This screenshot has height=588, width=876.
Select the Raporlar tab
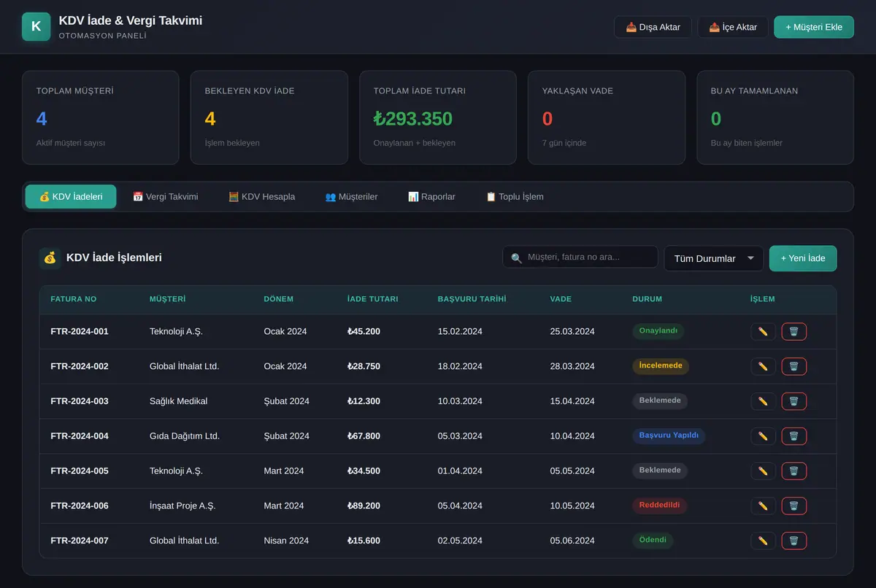431,196
